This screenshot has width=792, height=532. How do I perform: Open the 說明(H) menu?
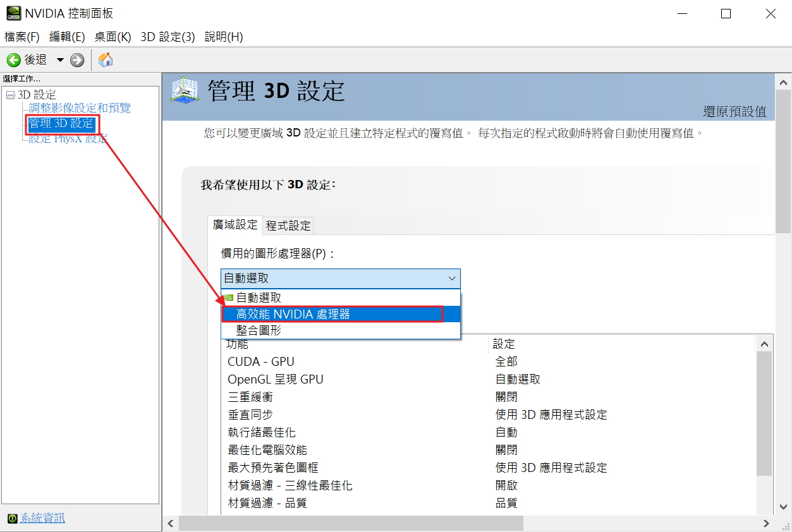click(224, 37)
